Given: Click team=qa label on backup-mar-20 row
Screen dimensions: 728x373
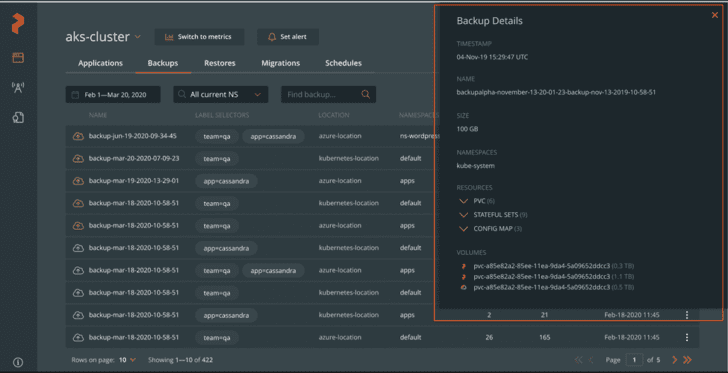Looking at the screenshot, I should tap(217, 158).
